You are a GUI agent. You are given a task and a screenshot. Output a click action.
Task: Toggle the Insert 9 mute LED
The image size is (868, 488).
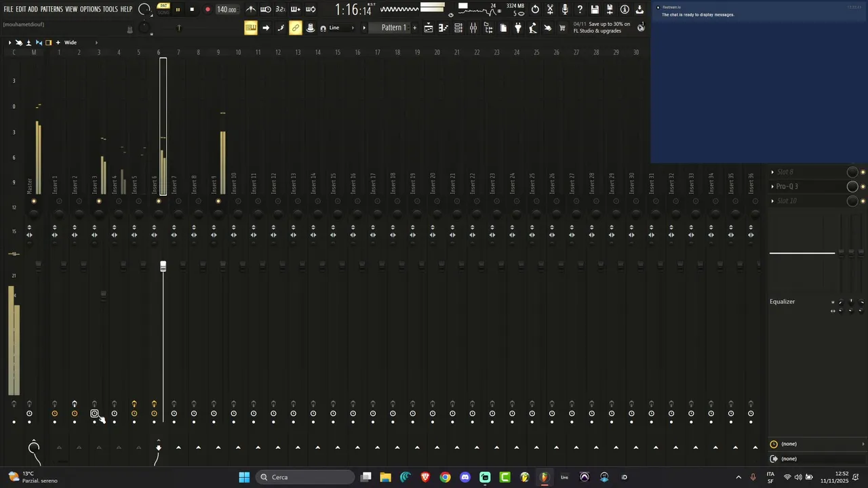click(218, 201)
